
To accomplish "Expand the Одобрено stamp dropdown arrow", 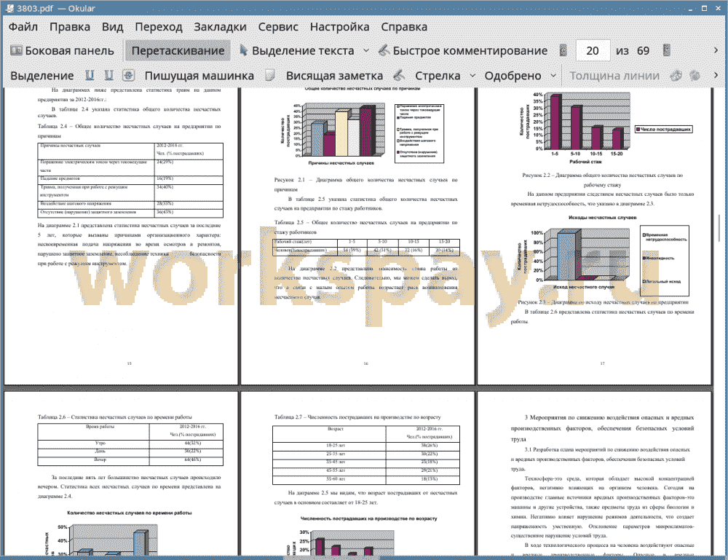I will [553, 75].
